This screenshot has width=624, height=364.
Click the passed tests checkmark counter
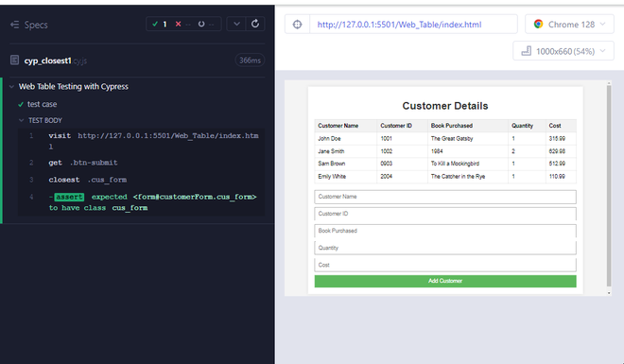coord(159,25)
